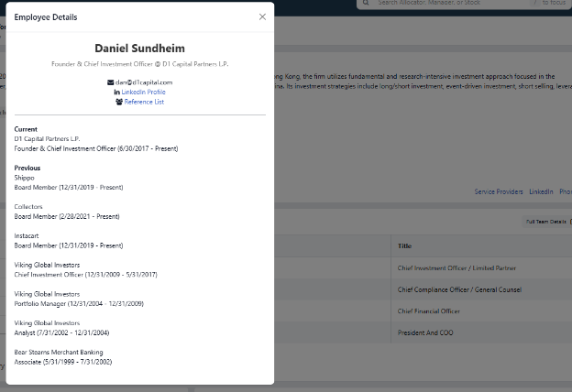Close the Employee Details dialog
Image resolution: width=572 pixels, height=392 pixels.
[262, 16]
